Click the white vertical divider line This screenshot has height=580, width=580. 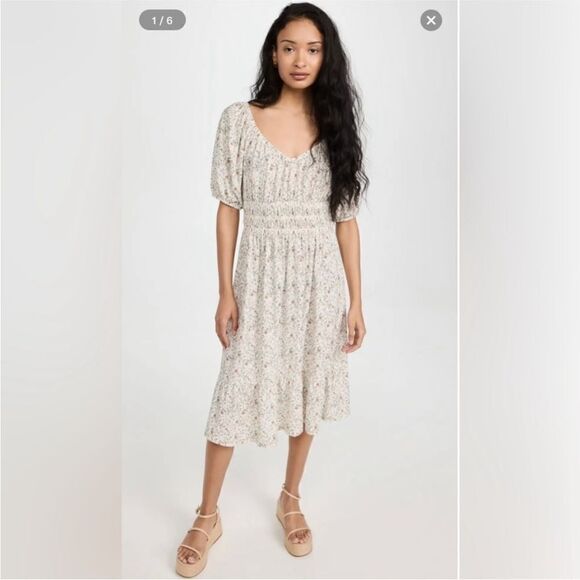point(459,290)
